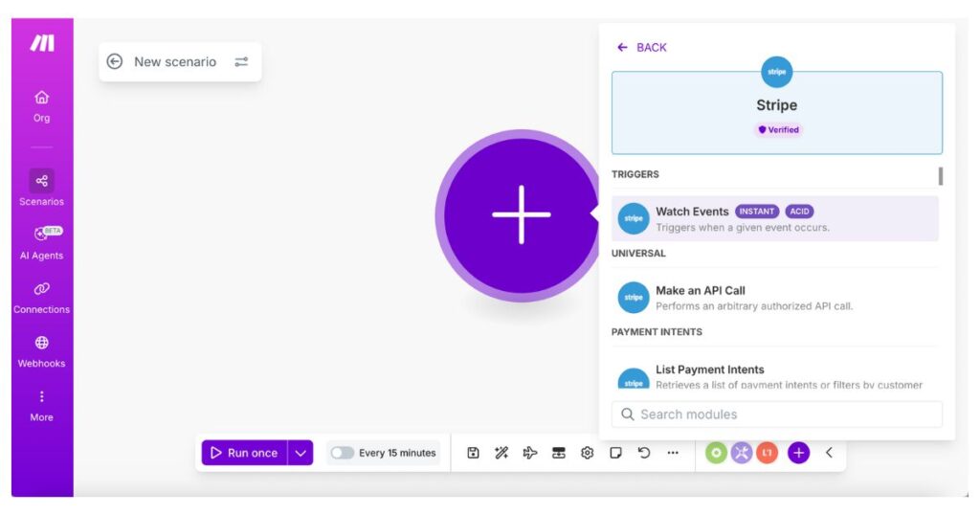Go to Org home
This screenshot has height=515, width=980.
41,105
